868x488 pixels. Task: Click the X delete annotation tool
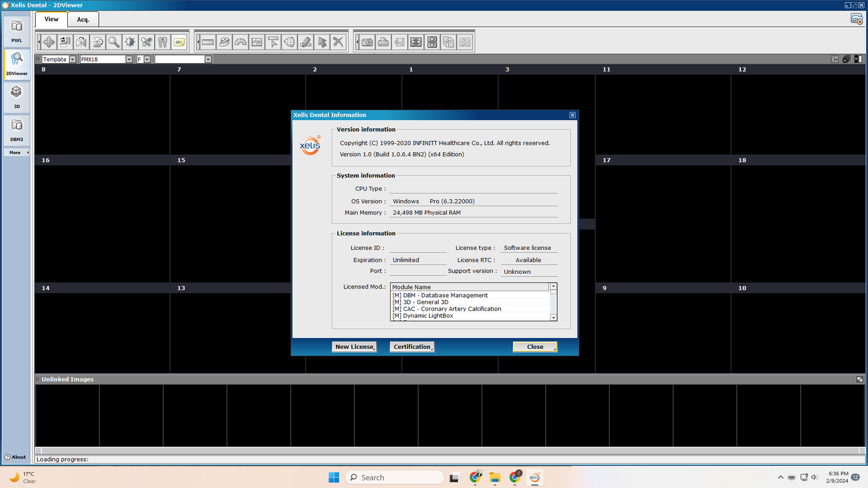pyautogui.click(x=338, y=42)
